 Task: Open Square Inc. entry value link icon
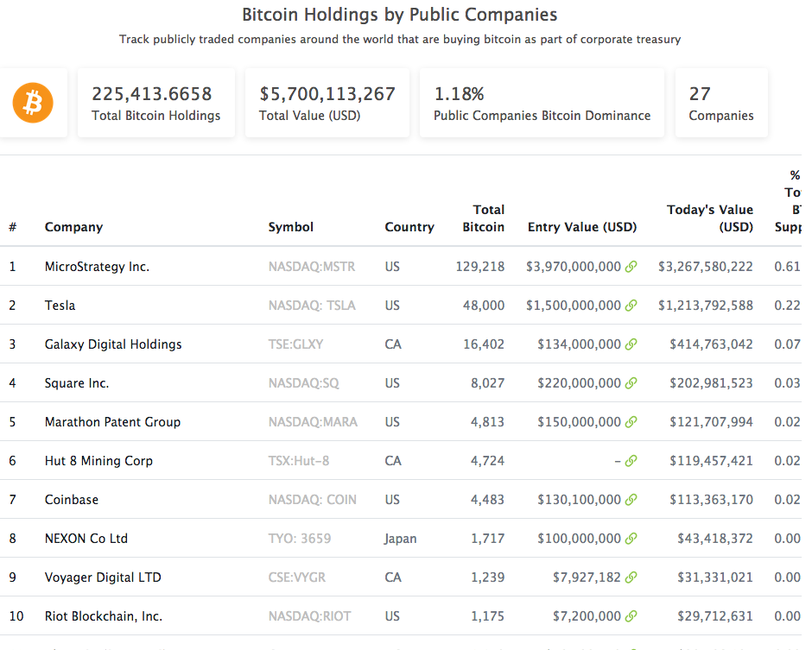[x=631, y=383]
